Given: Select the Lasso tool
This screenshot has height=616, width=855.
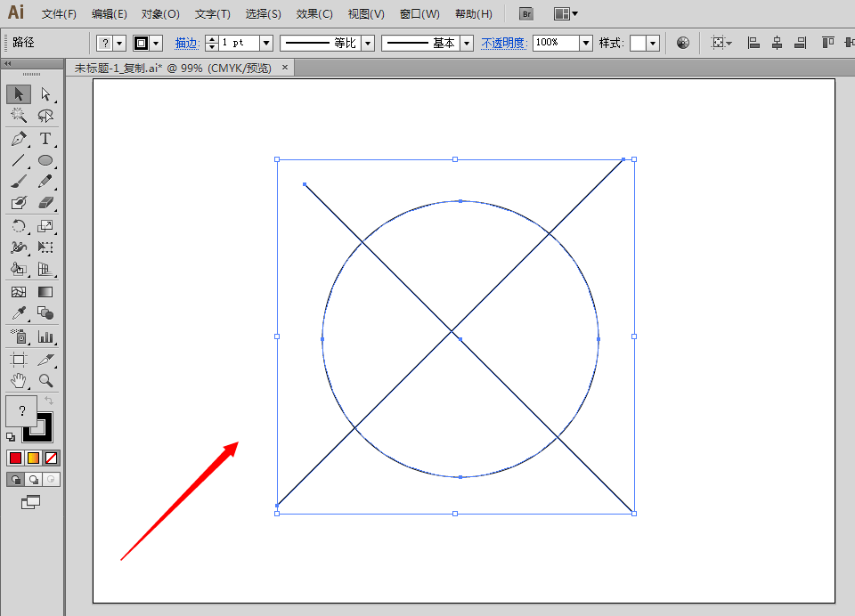Looking at the screenshot, I should 45,115.
